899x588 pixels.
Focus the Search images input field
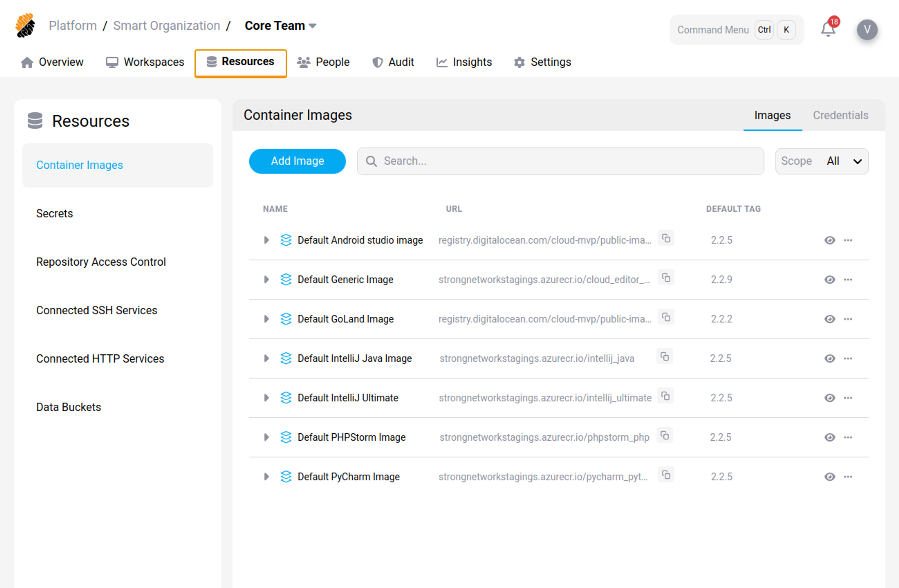[560, 161]
